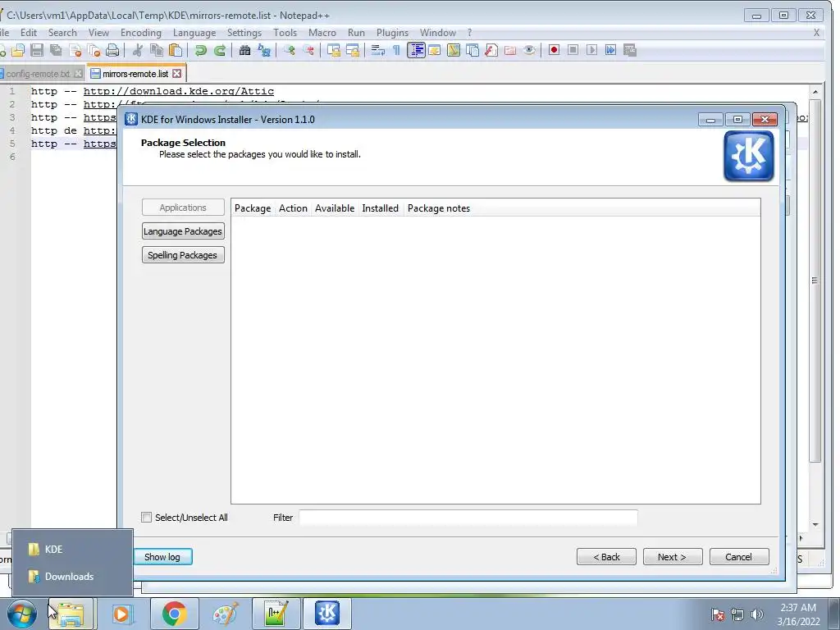
Task: Run macro multiple times icon
Action: pyautogui.click(x=610, y=50)
